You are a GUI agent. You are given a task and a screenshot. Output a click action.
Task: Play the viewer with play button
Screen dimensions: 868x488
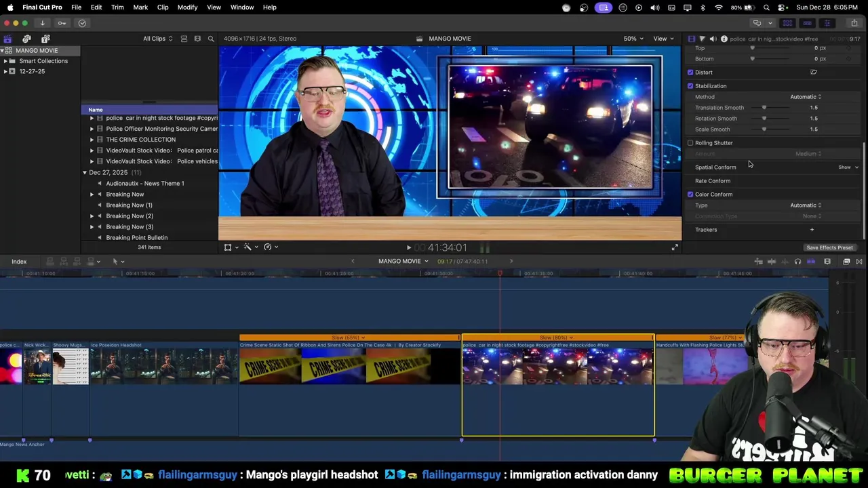tap(408, 248)
